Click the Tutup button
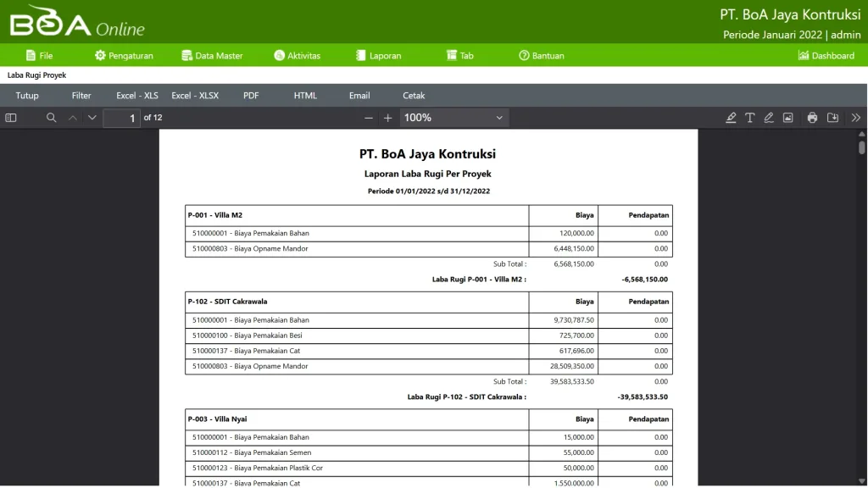Viewport: 868px width, 488px height. click(x=27, y=96)
